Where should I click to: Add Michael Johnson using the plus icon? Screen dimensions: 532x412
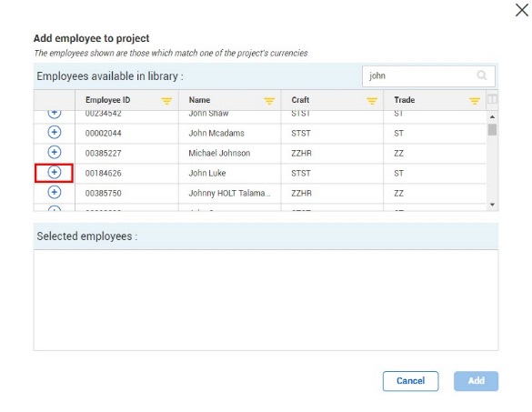pyautogui.click(x=55, y=152)
